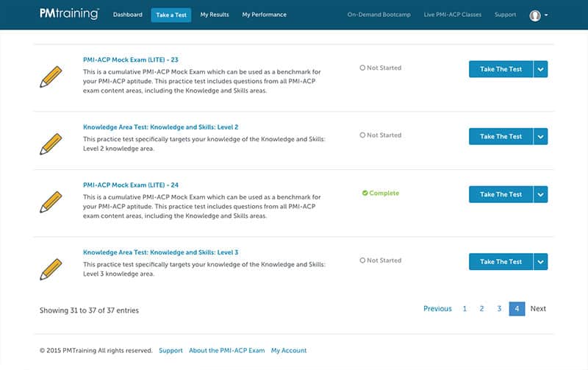Screen dimensions: 588x370
Task: Open dropdown arrow for Mock Exam 24 test button
Action: click(x=540, y=194)
